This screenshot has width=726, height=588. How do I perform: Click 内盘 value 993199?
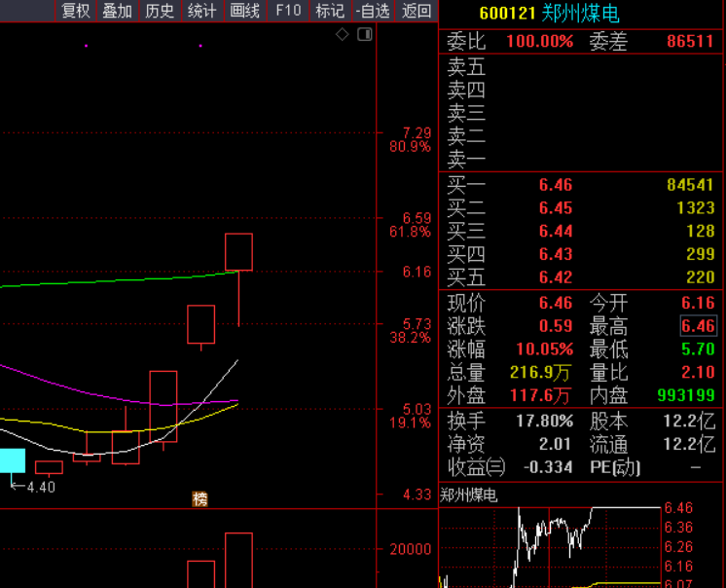(x=686, y=395)
